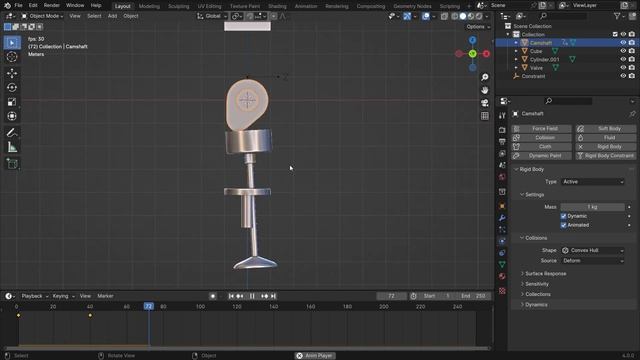The height and width of the screenshot is (360, 640).
Task: Open the Object Data green triangle tab
Action: tap(502, 264)
